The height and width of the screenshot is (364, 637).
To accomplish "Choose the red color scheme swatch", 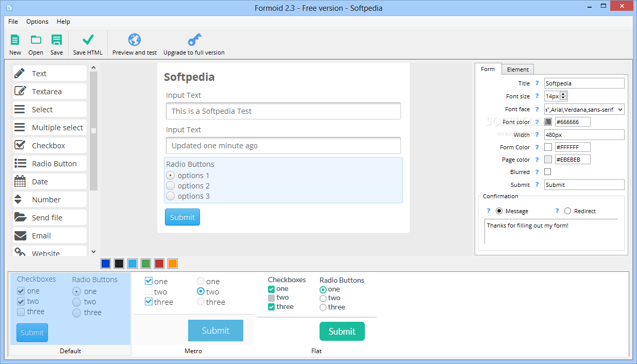I will (159, 264).
